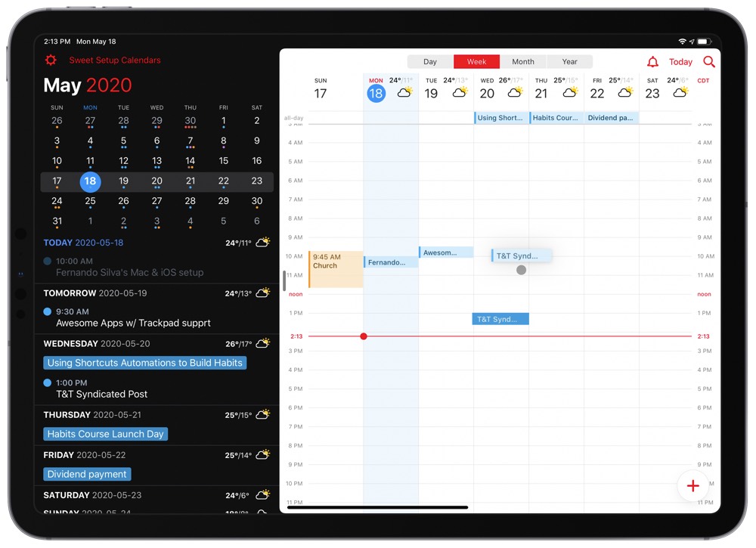Open the search magnifier icon
The width and height of the screenshot is (756, 548).
(x=708, y=62)
